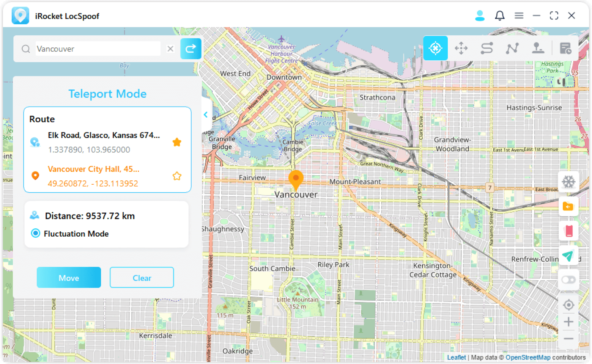Open the user account profile icon
Screen dimensions: 592x364
coord(480,16)
